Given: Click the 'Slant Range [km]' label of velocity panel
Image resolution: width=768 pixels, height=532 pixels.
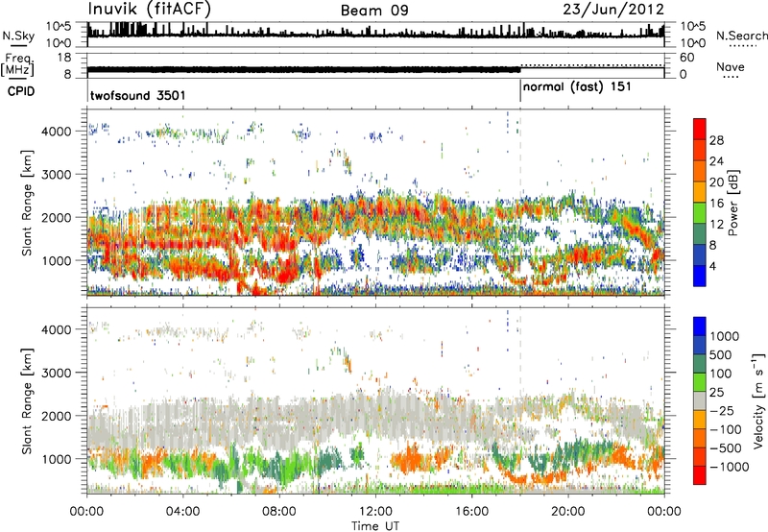Looking at the screenshot, I should [27, 400].
